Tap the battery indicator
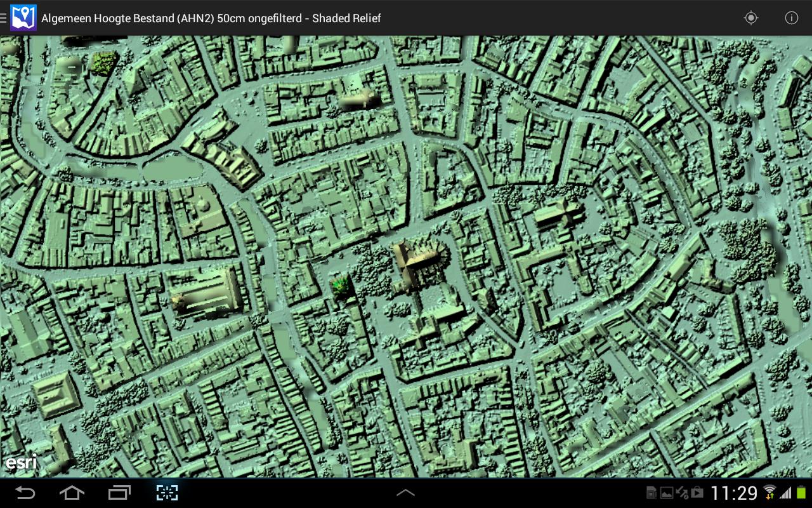 point(801,493)
